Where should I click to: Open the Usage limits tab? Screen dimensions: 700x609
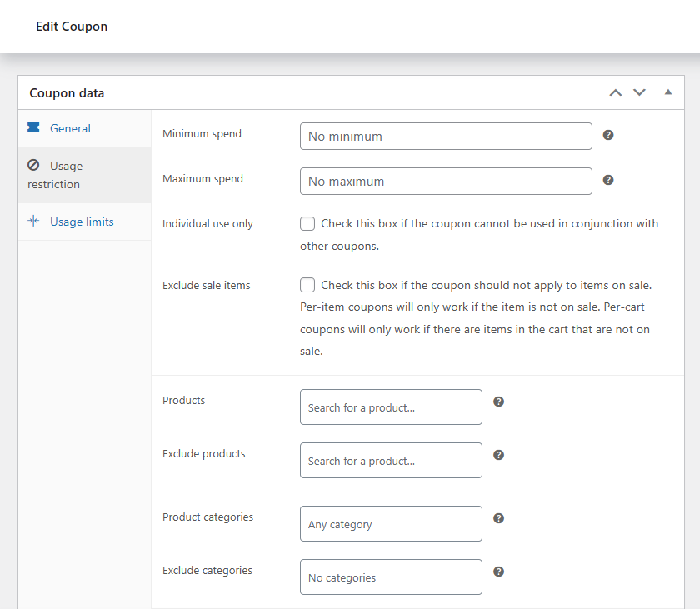point(84,222)
